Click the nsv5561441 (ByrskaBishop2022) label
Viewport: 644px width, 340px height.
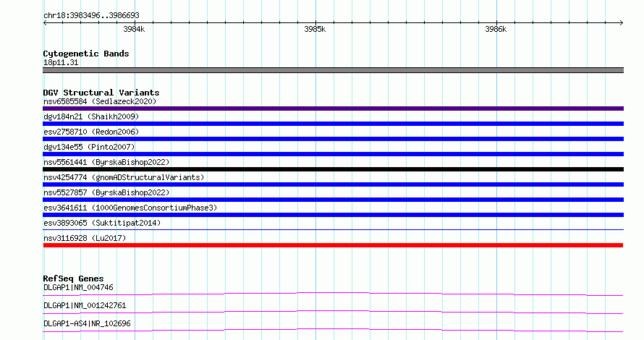coord(106,162)
